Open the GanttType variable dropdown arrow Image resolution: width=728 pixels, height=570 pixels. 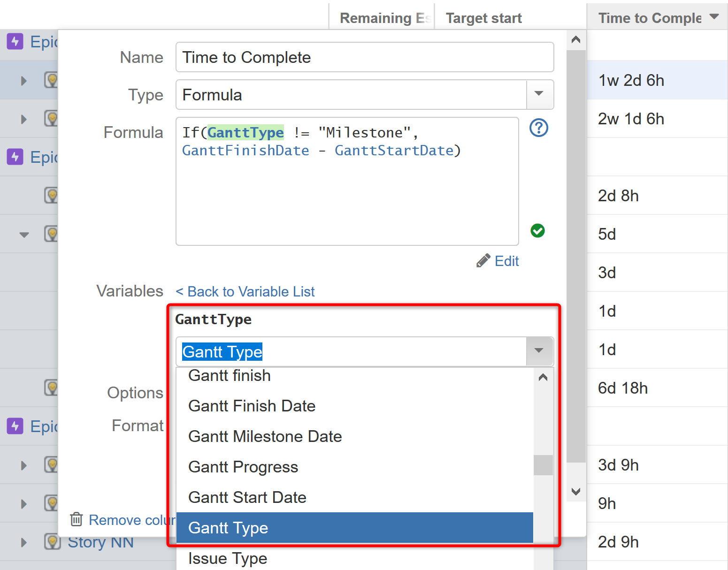539,351
